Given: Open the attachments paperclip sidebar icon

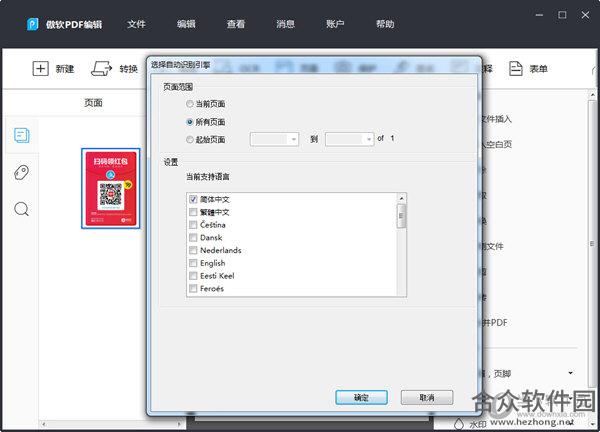Looking at the screenshot, I should (x=21, y=173).
